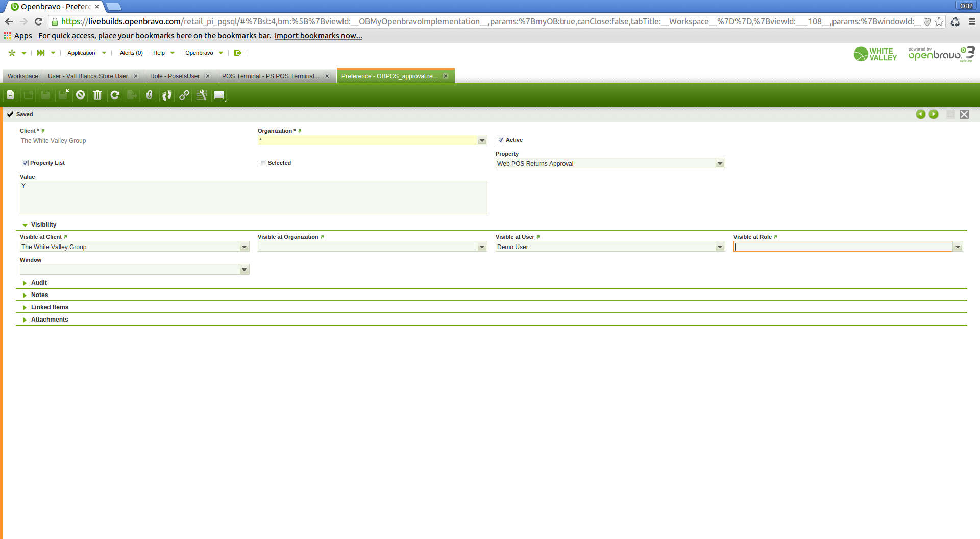Expand the Notes section
The width and height of the screenshot is (980, 539).
pyautogui.click(x=24, y=295)
